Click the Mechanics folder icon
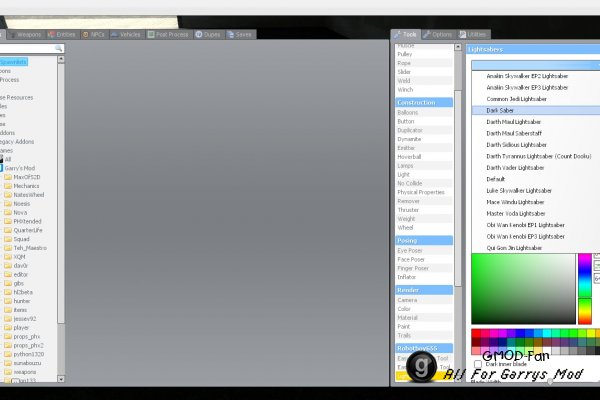Image resolution: width=600 pixels, height=400 pixels. [x=8, y=186]
